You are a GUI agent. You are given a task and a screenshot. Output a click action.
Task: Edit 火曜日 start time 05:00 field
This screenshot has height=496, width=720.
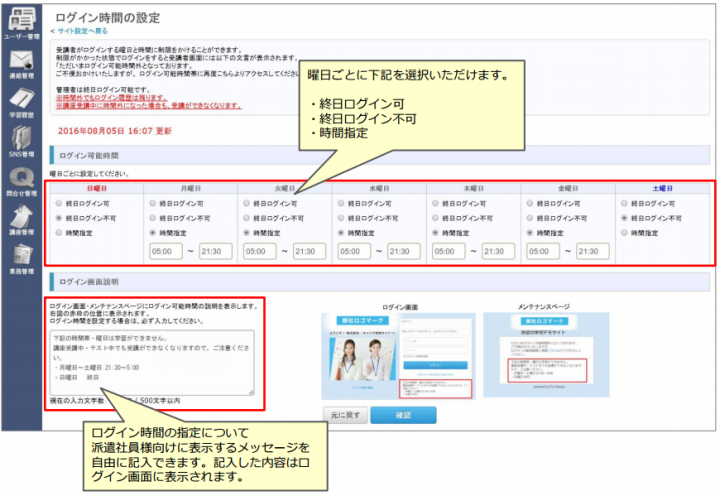(x=259, y=251)
